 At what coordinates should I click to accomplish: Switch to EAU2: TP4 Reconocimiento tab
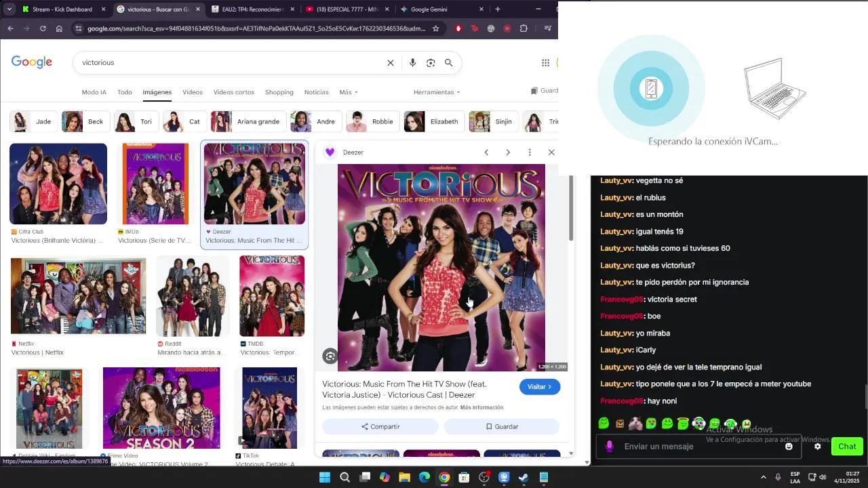[252, 9]
